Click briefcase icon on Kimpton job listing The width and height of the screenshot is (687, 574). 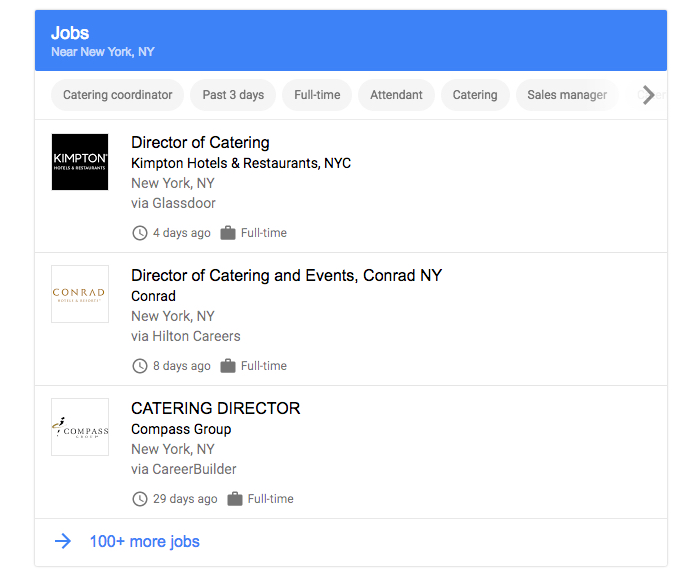point(228,233)
